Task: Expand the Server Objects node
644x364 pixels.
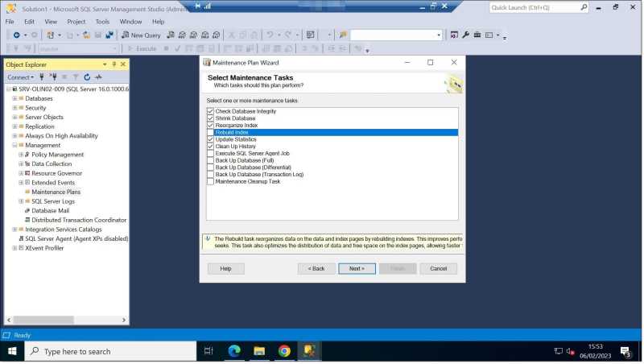Action: click(14, 117)
